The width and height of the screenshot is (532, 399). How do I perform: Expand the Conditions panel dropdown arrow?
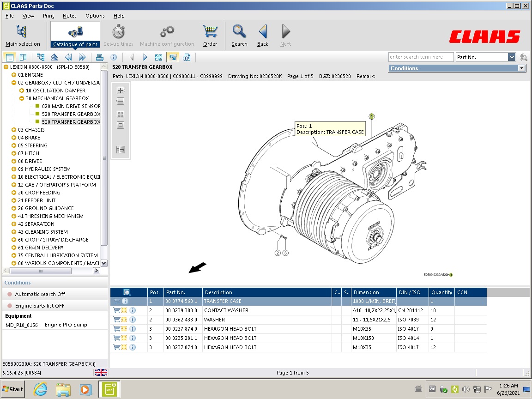(x=521, y=68)
